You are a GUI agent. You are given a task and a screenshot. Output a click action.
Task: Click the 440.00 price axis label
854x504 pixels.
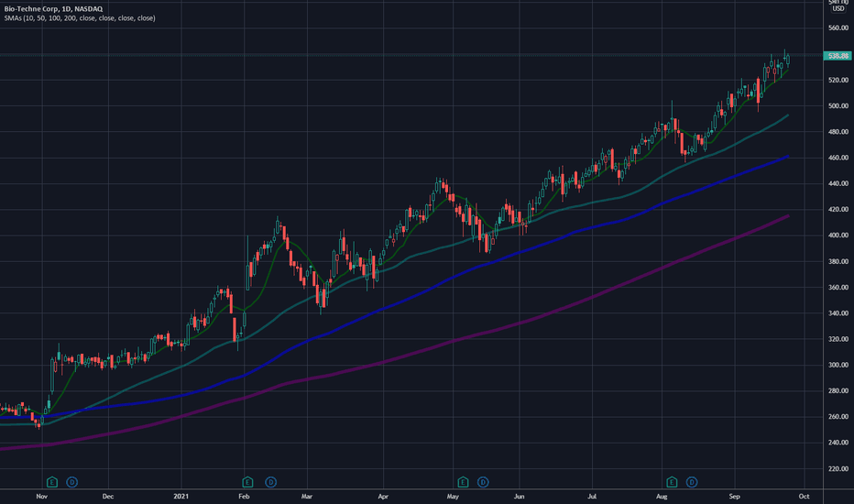[838, 183]
